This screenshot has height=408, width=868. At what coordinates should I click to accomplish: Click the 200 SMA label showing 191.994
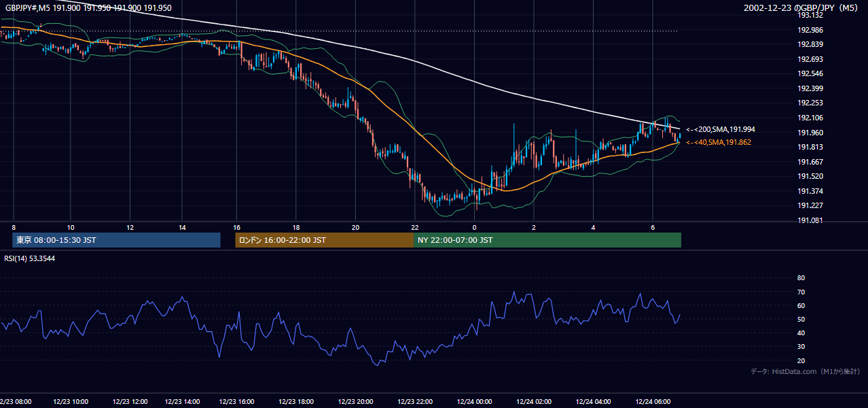pos(721,129)
